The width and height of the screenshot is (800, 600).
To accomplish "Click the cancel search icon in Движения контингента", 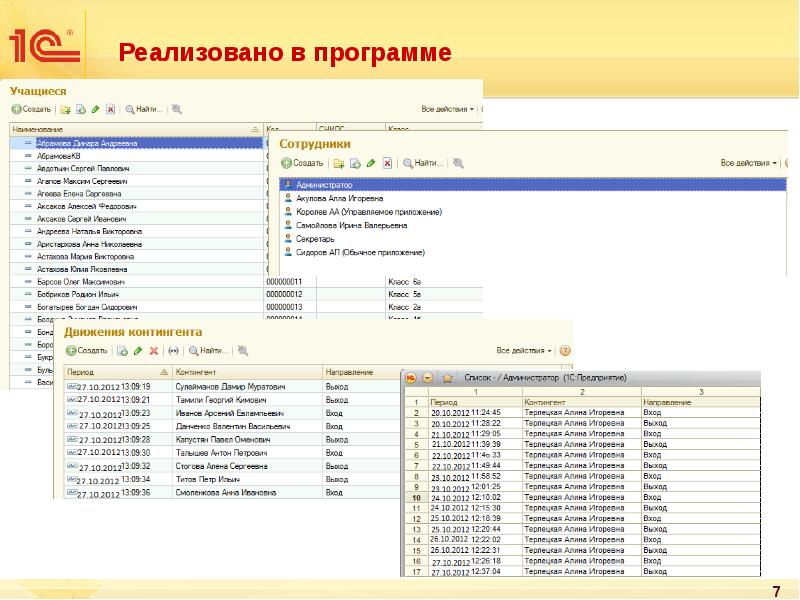I will coord(243,351).
